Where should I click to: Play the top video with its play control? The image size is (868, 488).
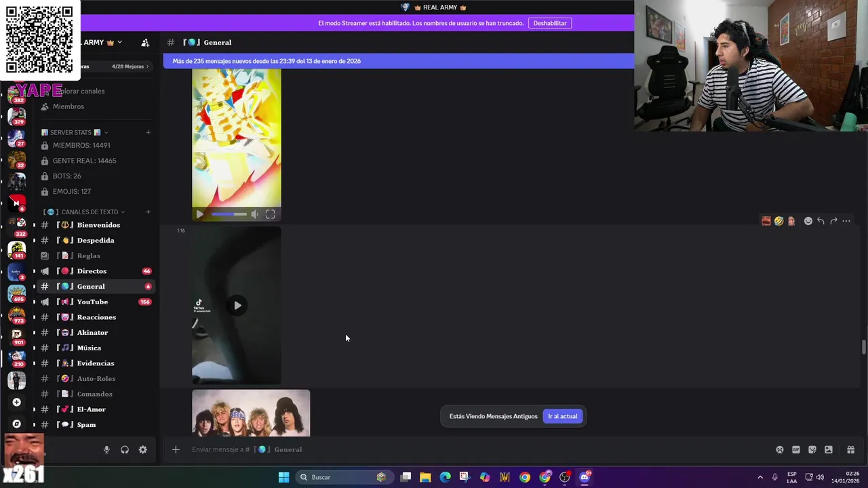coord(199,214)
